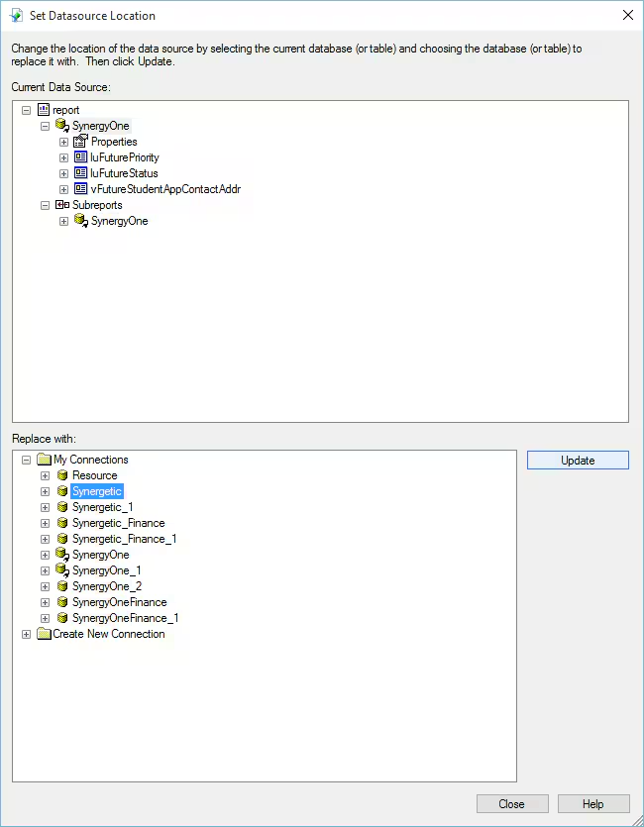Expand the Synergetic_1 connection

45,507
